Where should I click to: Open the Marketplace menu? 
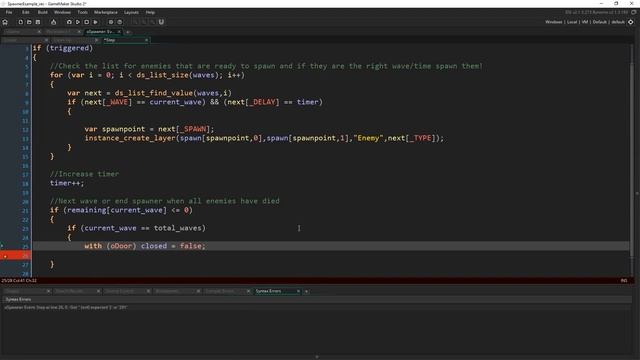pyautogui.click(x=106, y=12)
